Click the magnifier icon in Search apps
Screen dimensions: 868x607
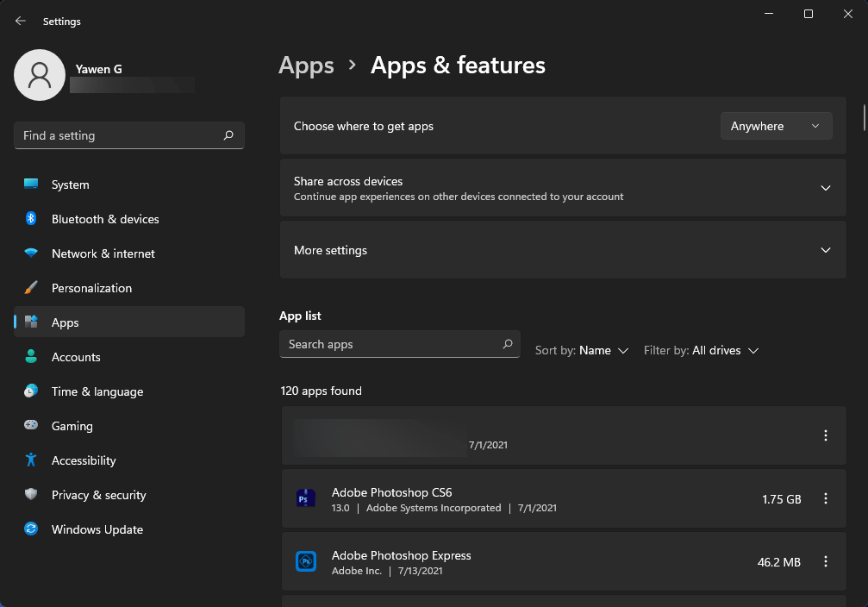(507, 344)
